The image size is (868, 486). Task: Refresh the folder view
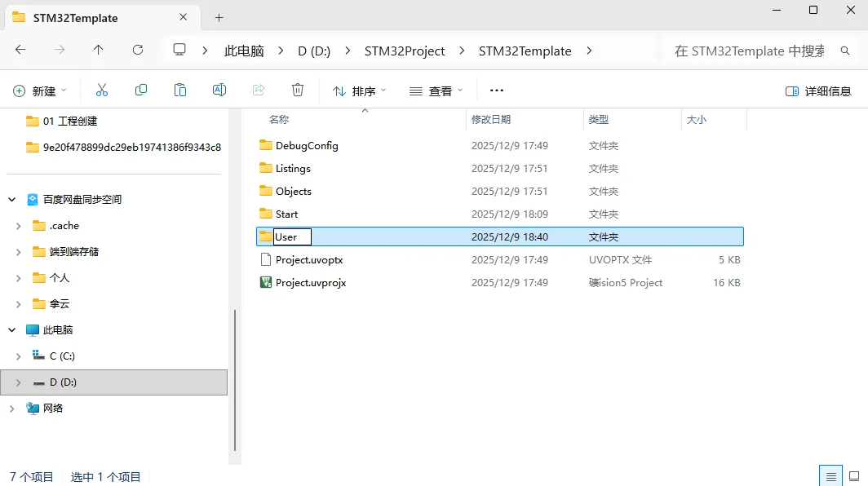point(137,51)
